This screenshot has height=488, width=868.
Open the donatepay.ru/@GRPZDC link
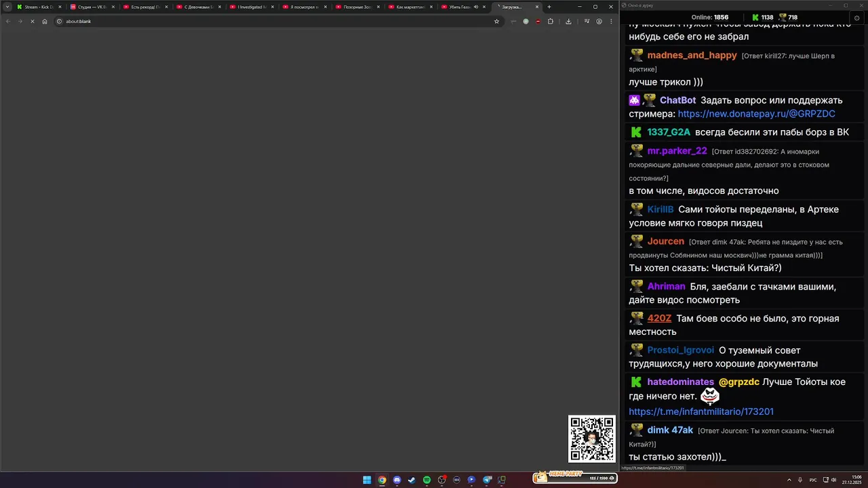coord(756,114)
